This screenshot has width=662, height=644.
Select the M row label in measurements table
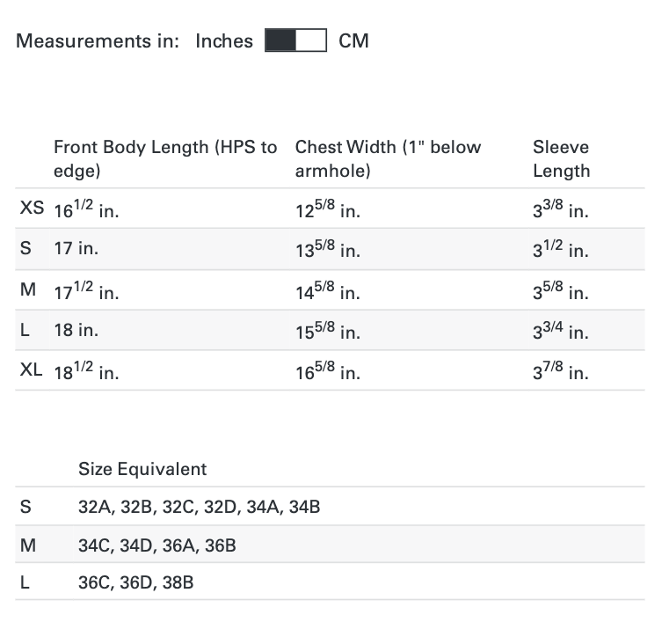click(28, 289)
